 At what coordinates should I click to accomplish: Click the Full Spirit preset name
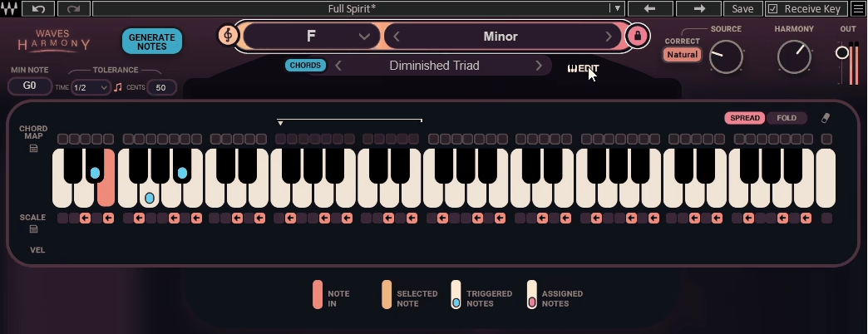pos(352,8)
